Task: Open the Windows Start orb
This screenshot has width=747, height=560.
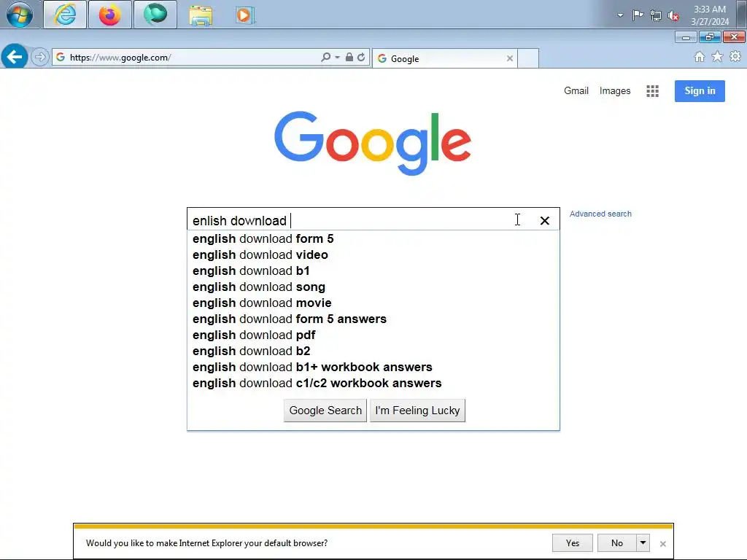Action: (20, 15)
